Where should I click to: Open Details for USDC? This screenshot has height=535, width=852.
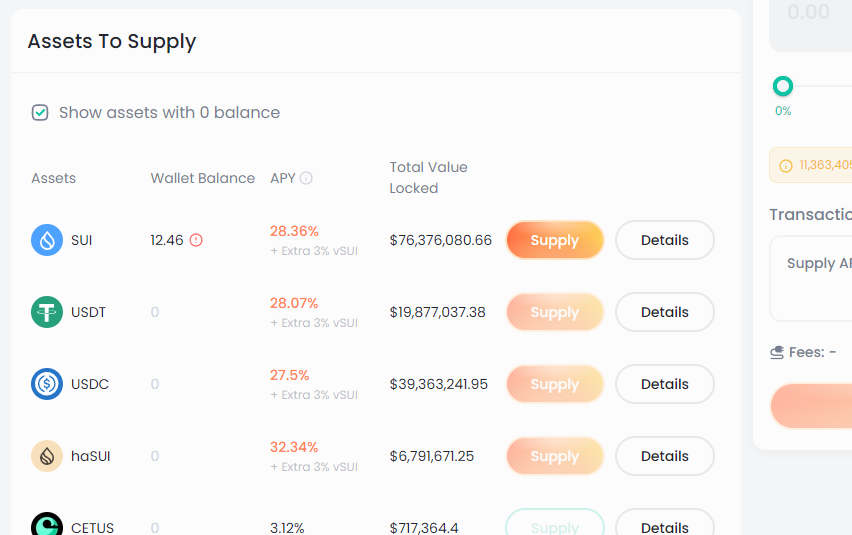[x=665, y=384]
